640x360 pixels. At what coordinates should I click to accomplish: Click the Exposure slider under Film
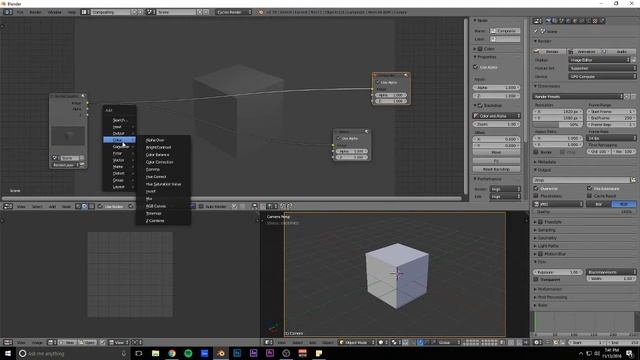pyautogui.click(x=558, y=272)
